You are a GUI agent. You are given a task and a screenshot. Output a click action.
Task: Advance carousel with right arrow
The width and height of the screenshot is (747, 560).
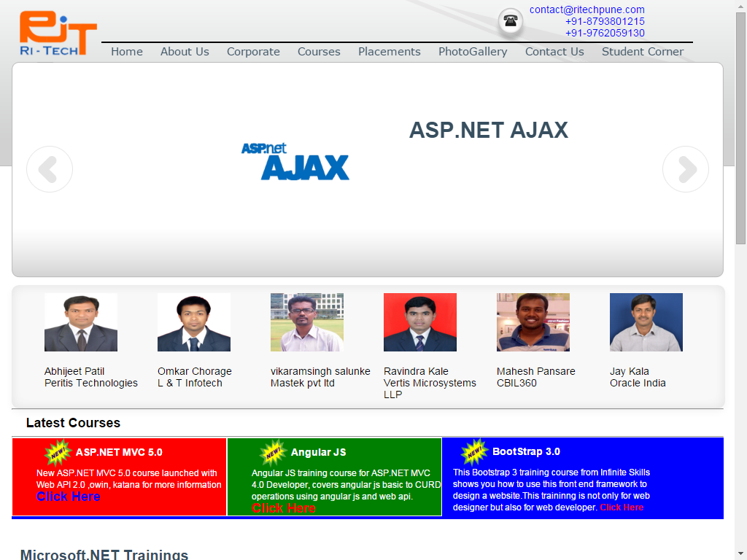[686, 169]
